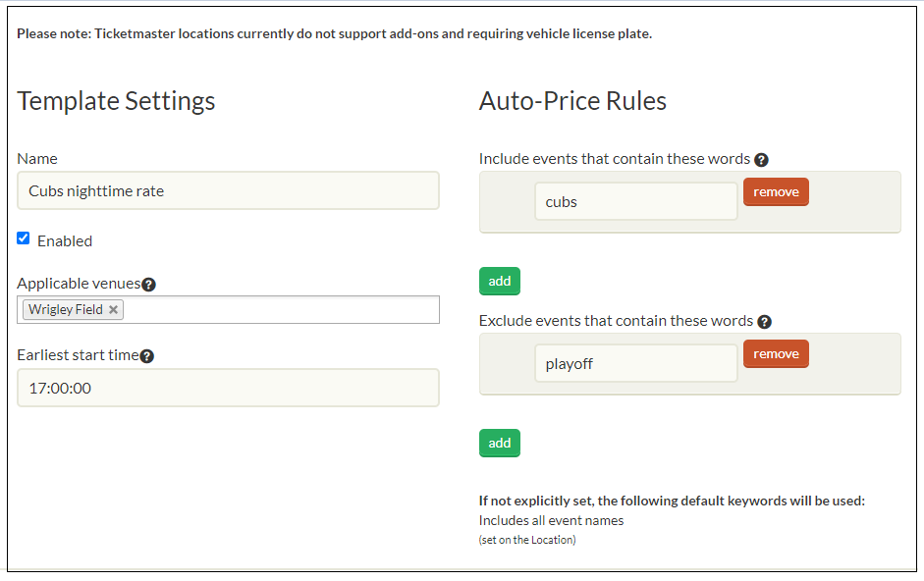Image resolution: width=924 pixels, height=581 pixels.
Task: Edit the playoff keyword text box
Action: 635,362
